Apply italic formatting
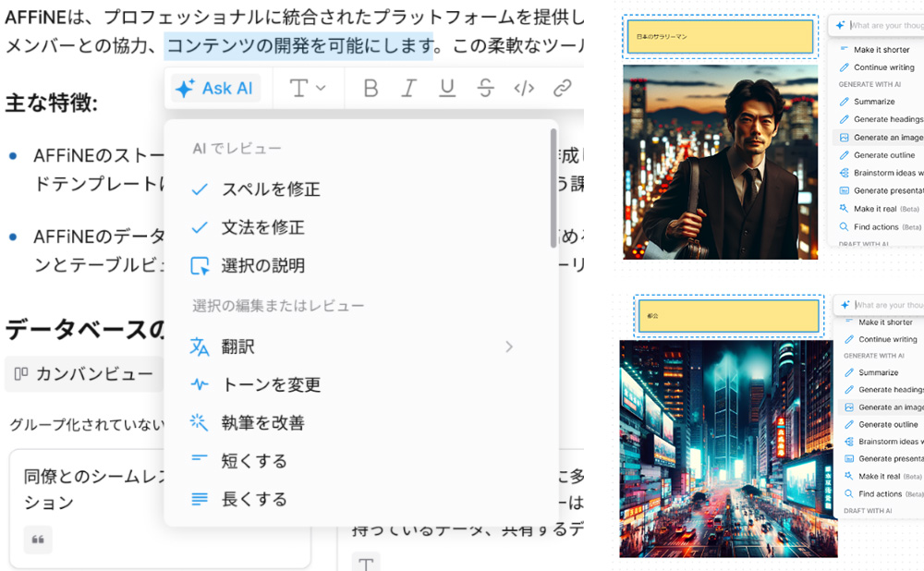 [409, 89]
